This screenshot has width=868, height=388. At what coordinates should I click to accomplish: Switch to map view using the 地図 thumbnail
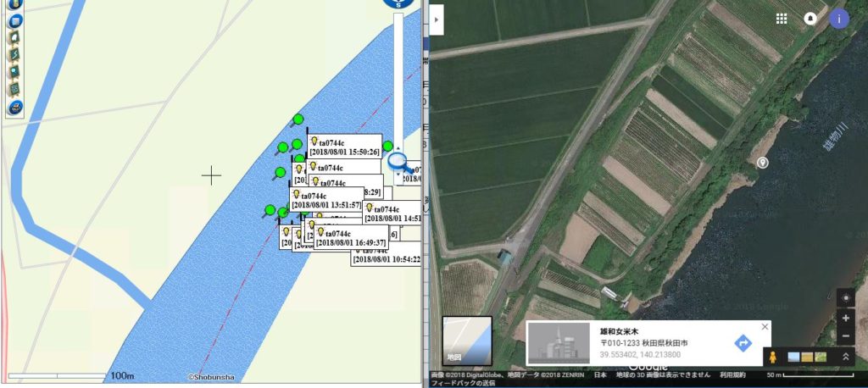467,341
